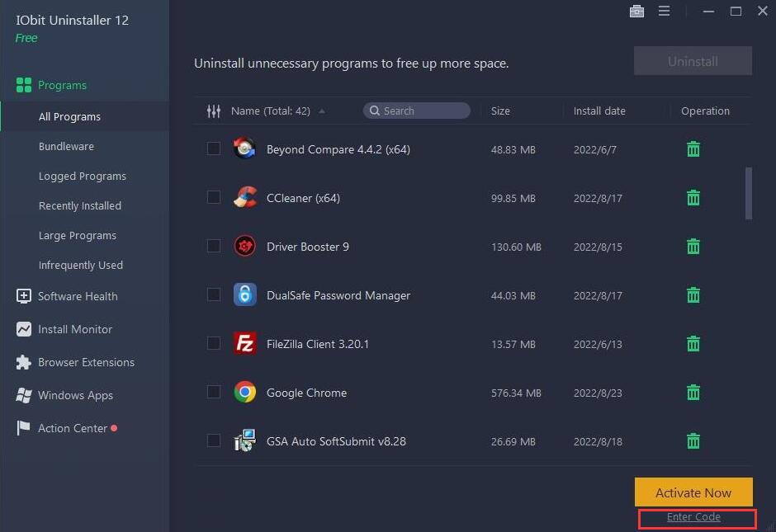Click the Windows Apps flag icon
Screen dimensions: 776x532
point(24,396)
